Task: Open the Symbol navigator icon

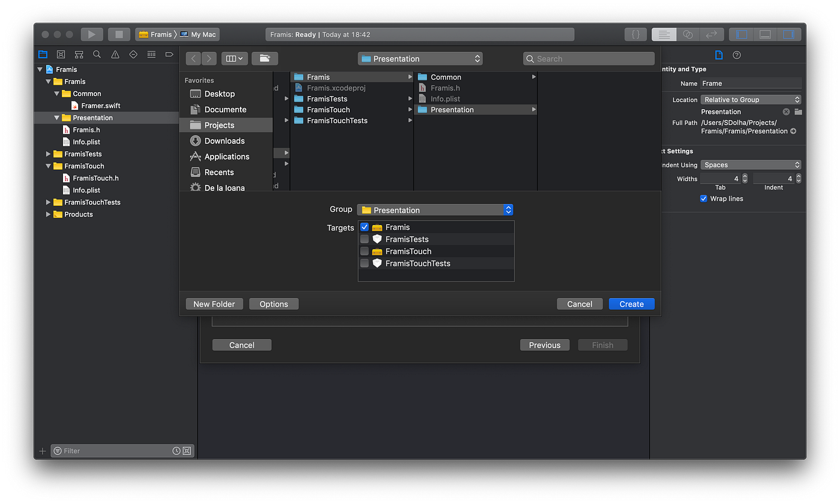Action: click(79, 54)
